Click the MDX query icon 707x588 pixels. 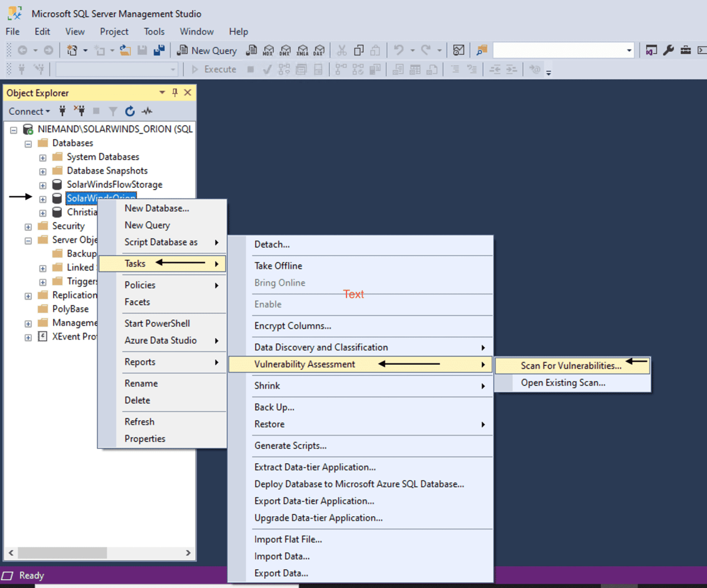coord(269,51)
